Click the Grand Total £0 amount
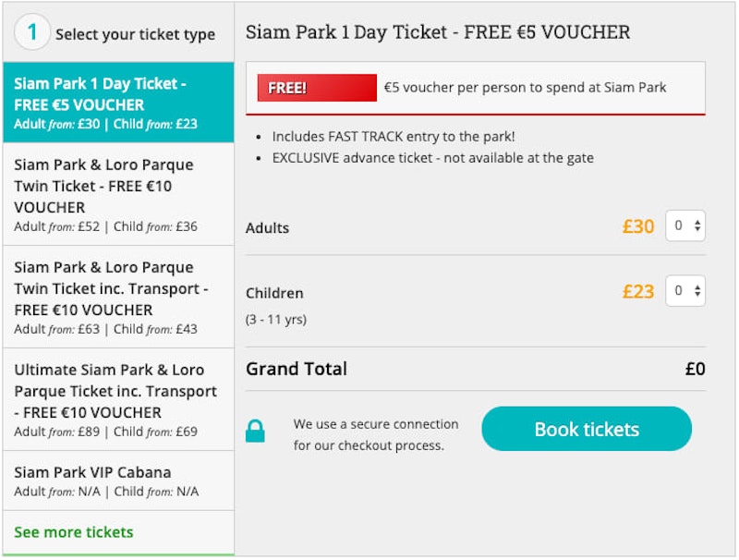The height and width of the screenshot is (560, 739). 695,369
